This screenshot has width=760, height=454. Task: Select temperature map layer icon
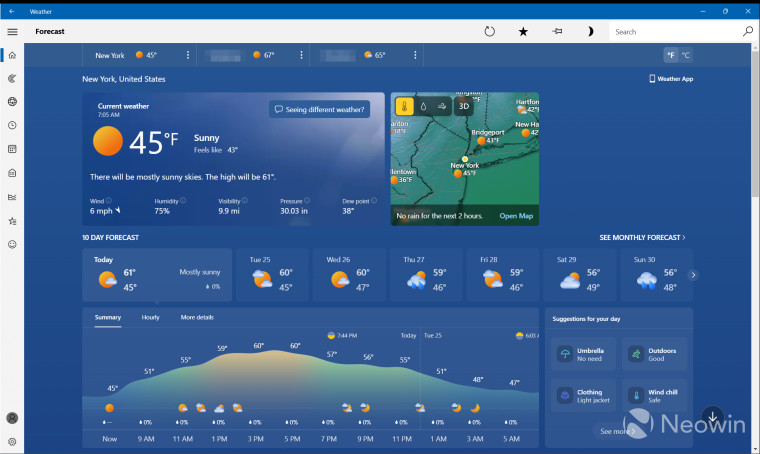click(404, 106)
